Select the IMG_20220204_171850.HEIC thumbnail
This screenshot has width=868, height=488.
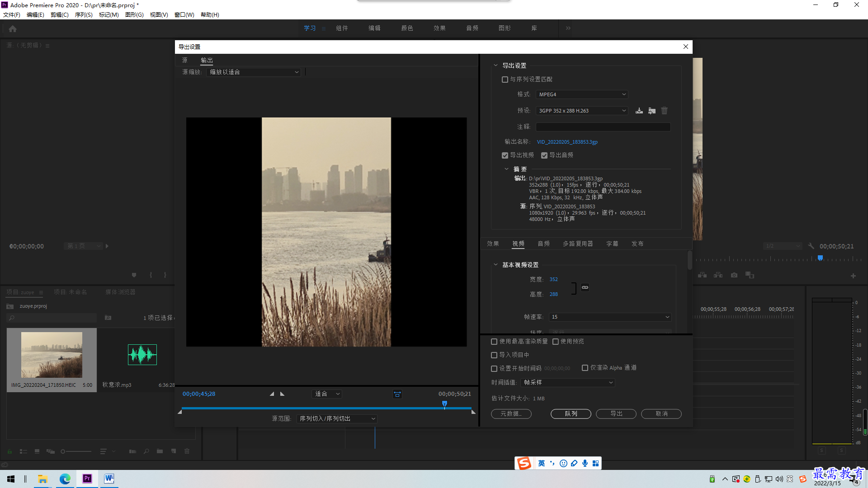coord(52,355)
